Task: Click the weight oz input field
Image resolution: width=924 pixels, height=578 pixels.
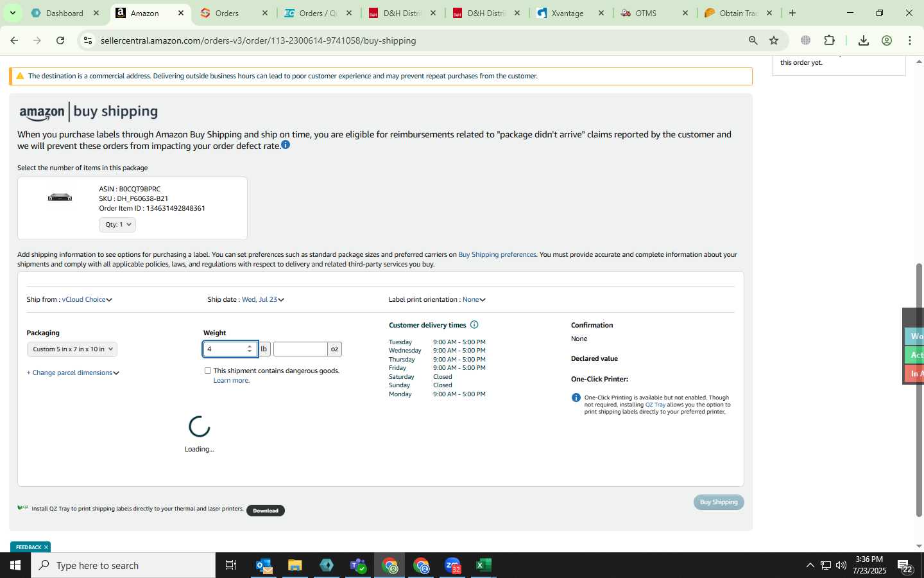Action: pos(300,349)
